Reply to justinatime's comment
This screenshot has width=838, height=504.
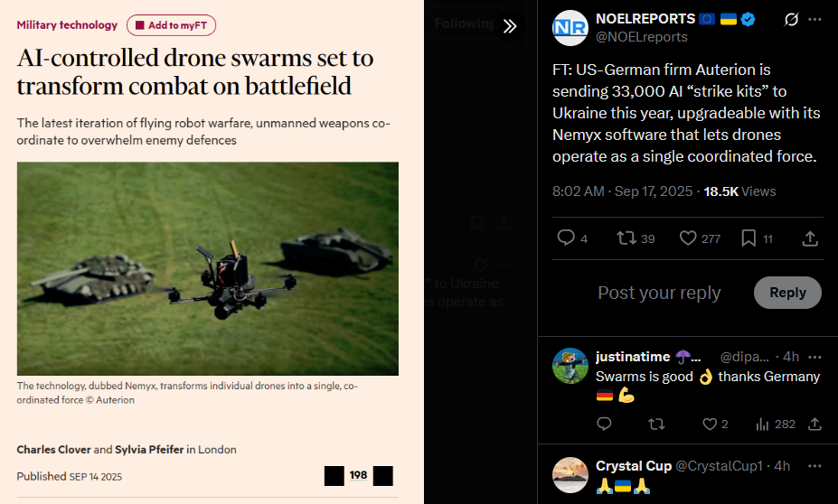[604, 424]
